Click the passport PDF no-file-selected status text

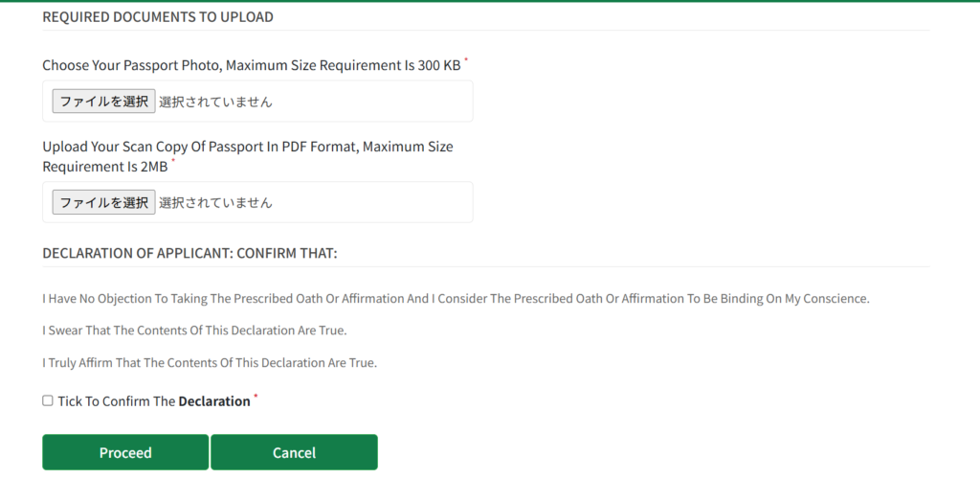click(x=215, y=202)
